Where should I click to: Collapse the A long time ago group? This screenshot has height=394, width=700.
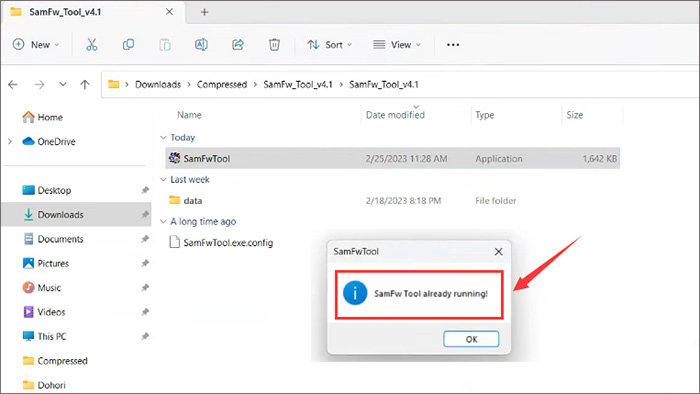click(163, 221)
